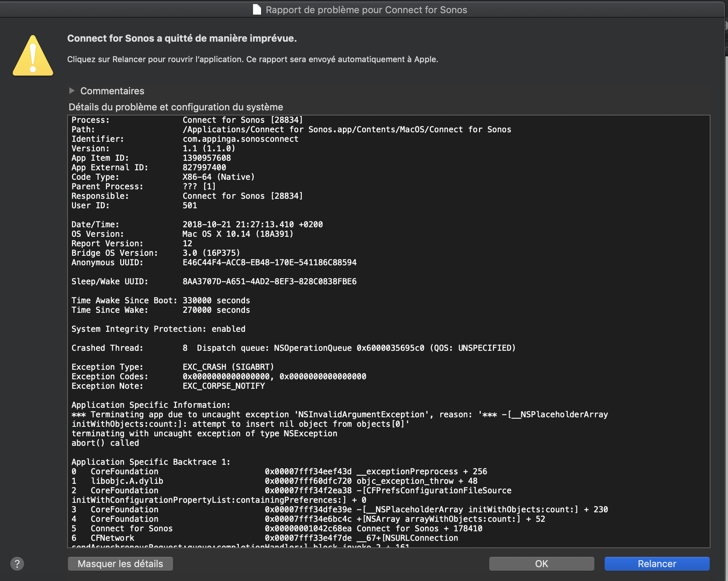
Task: Click the OK button
Action: click(x=541, y=564)
